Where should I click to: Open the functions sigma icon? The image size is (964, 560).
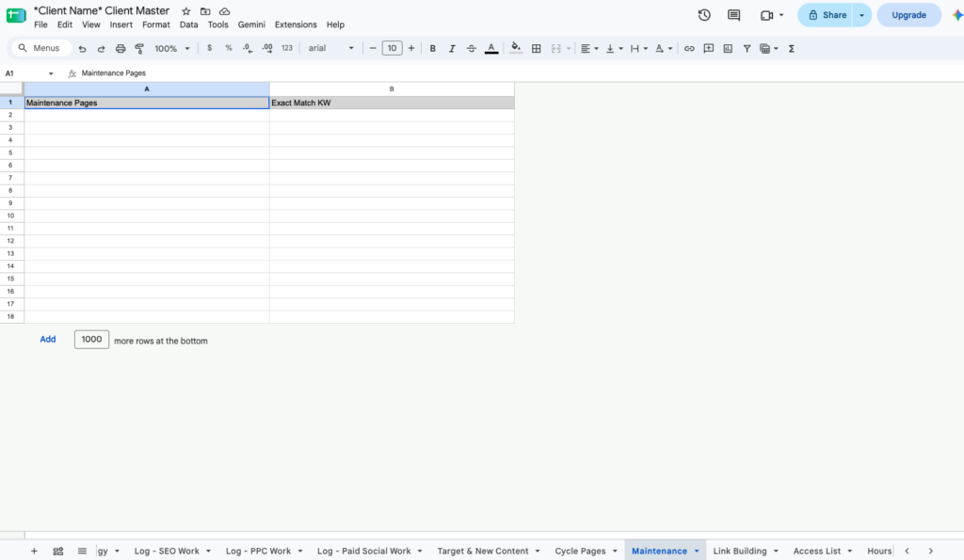792,49
